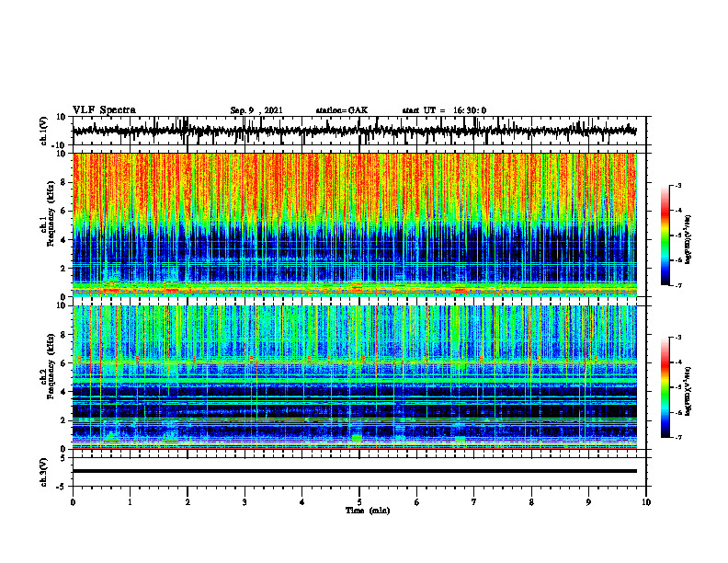Click the '5' tick on ch.3(V) axis
728x563 pixels.
[64, 457]
